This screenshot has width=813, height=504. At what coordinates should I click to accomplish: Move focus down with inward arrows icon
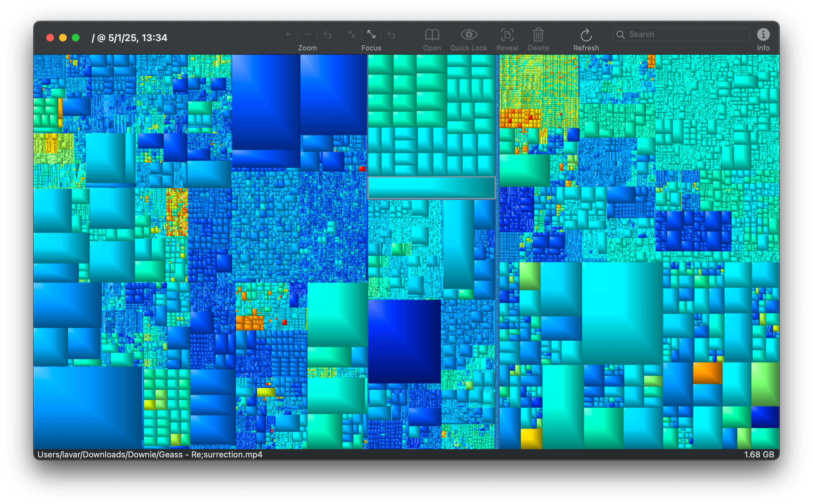pyautogui.click(x=351, y=34)
